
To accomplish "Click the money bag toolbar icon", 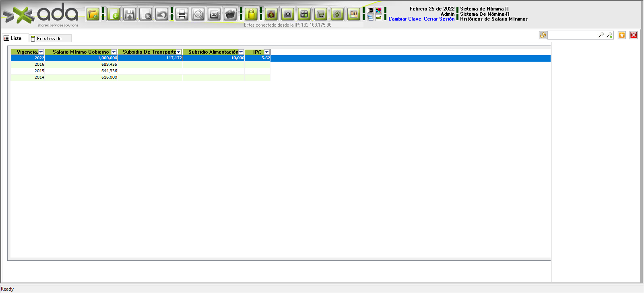I will click(x=271, y=15).
